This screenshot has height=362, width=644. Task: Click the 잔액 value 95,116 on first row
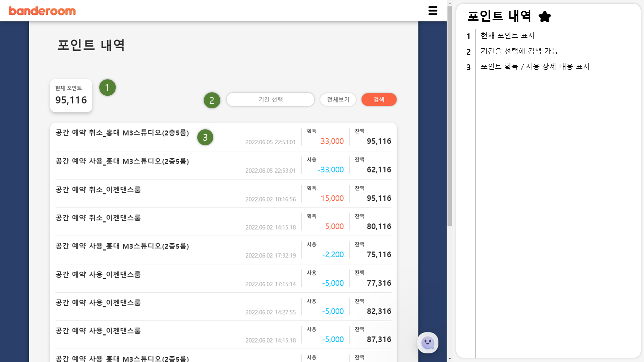tap(378, 141)
